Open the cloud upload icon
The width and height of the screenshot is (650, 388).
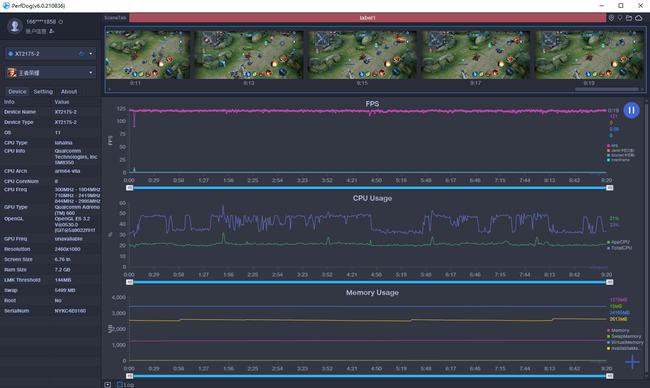coord(639,18)
